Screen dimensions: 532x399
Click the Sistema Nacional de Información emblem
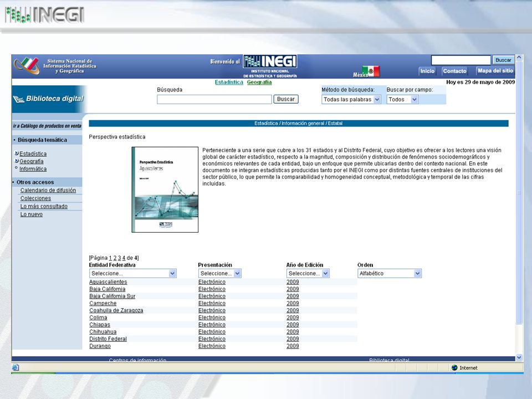click(27, 65)
